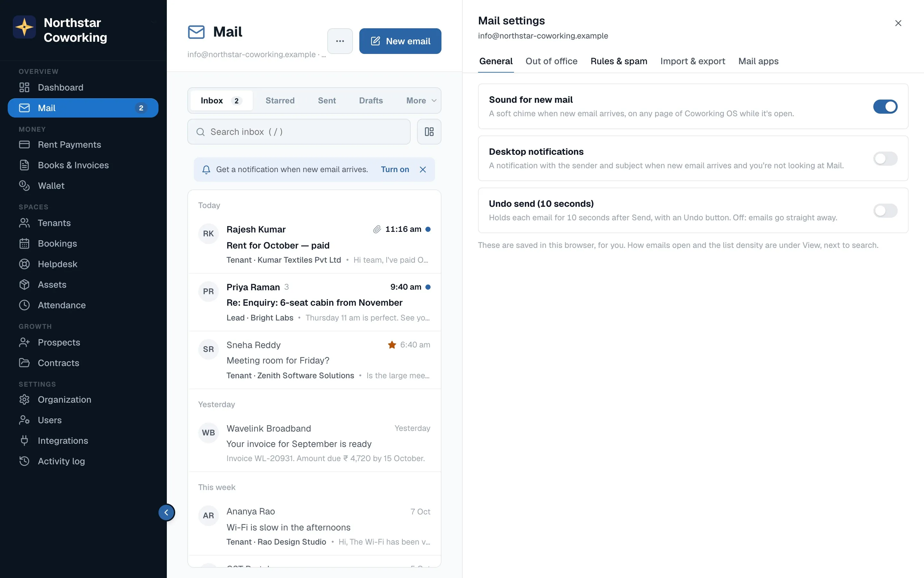Expand the More mail folders dropdown
Image resolution: width=924 pixels, height=578 pixels.
421,101
